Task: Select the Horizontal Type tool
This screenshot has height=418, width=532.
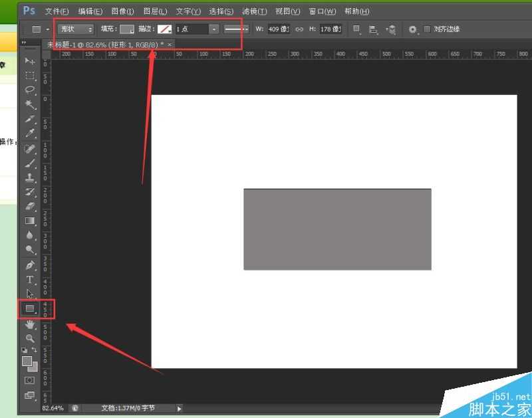Action: coord(30,280)
